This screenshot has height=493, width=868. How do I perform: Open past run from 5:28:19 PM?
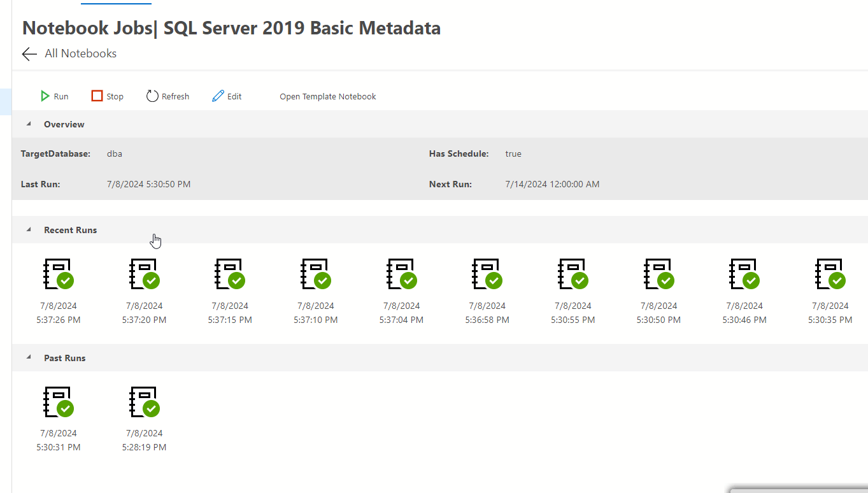[145, 403]
